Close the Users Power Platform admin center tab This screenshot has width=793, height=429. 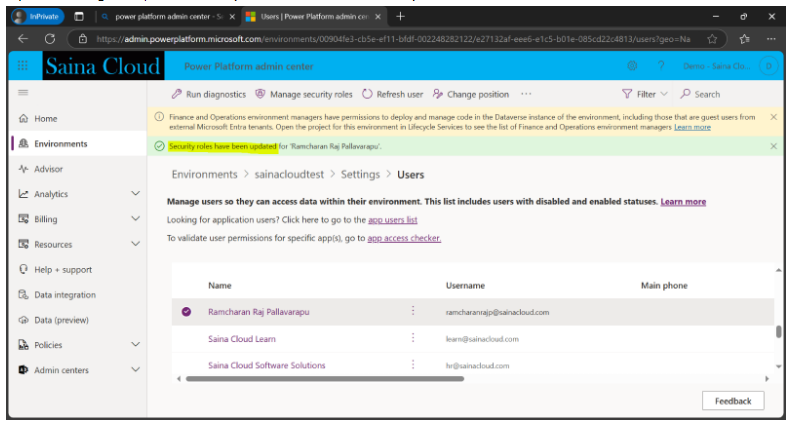click(x=378, y=17)
